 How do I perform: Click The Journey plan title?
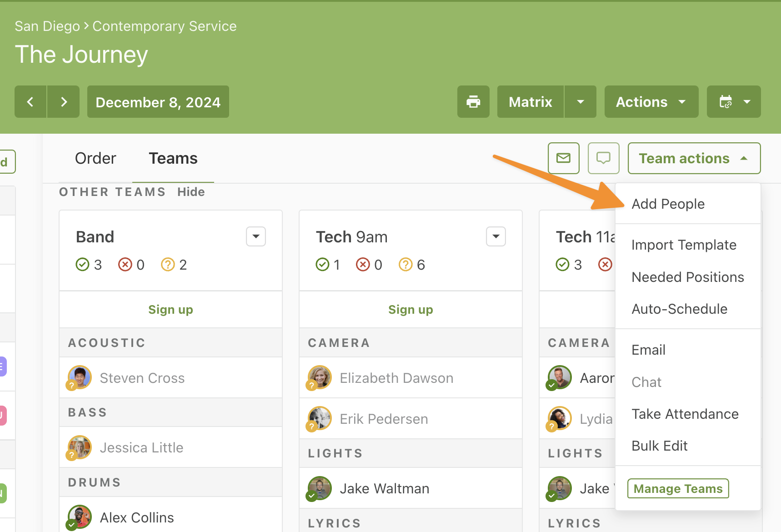81,55
